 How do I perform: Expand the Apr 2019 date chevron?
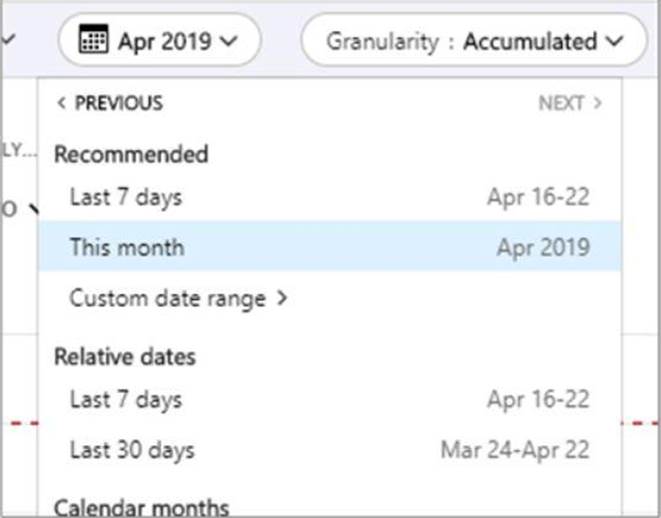228,42
